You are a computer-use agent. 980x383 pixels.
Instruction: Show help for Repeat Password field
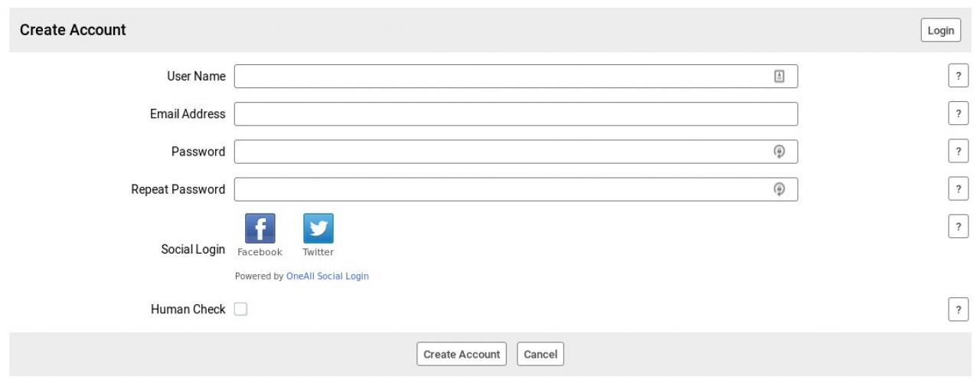pyautogui.click(x=958, y=188)
